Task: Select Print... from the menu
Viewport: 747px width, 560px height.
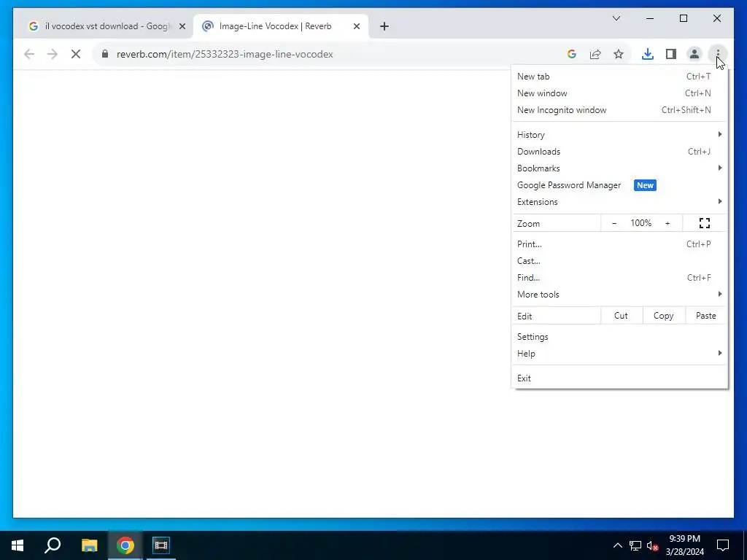Action: (619, 244)
